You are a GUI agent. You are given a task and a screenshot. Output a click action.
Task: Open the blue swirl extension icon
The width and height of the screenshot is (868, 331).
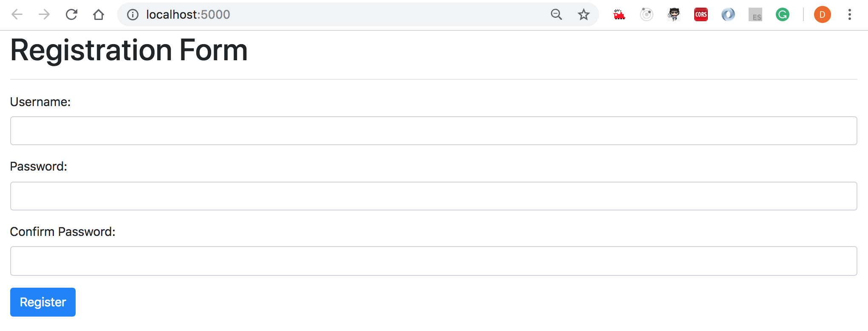(728, 14)
